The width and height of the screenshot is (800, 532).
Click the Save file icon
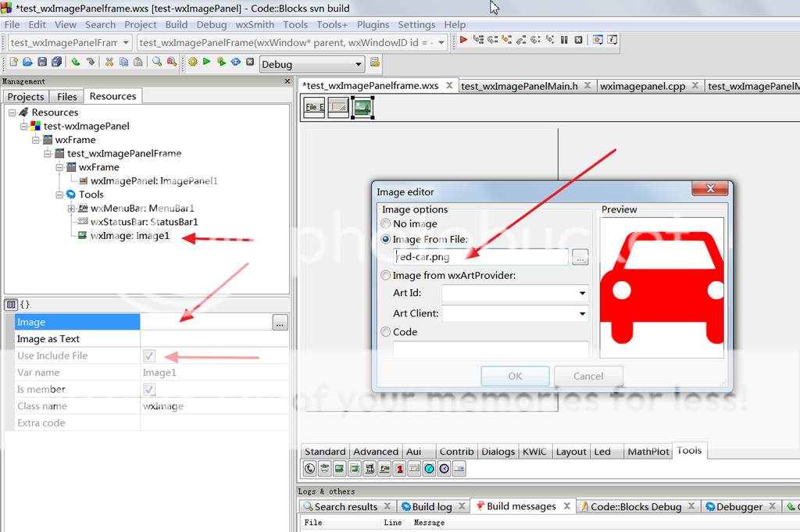coord(41,63)
